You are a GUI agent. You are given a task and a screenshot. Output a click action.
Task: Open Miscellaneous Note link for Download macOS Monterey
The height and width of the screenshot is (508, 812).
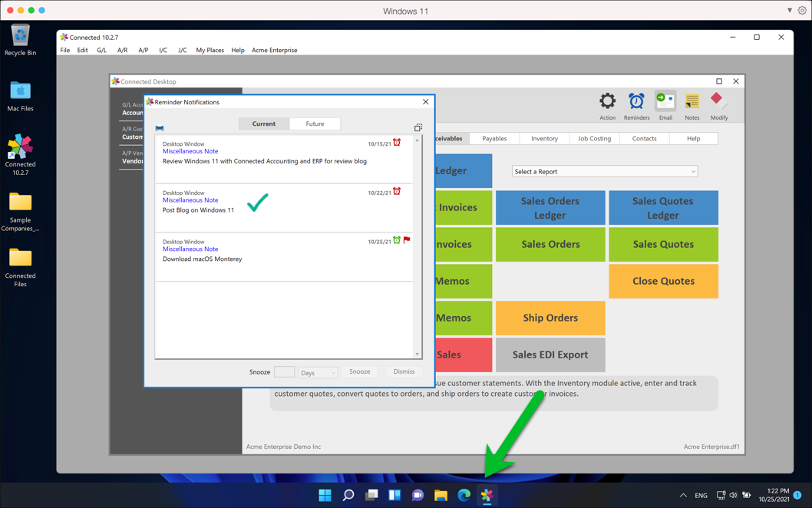[190, 249]
